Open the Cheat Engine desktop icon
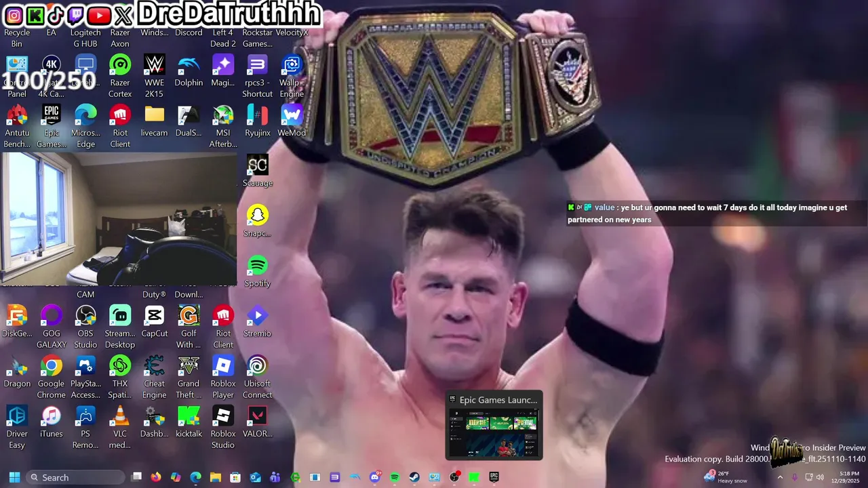The height and width of the screenshot is (488, 868). click(x=155, y=377)
